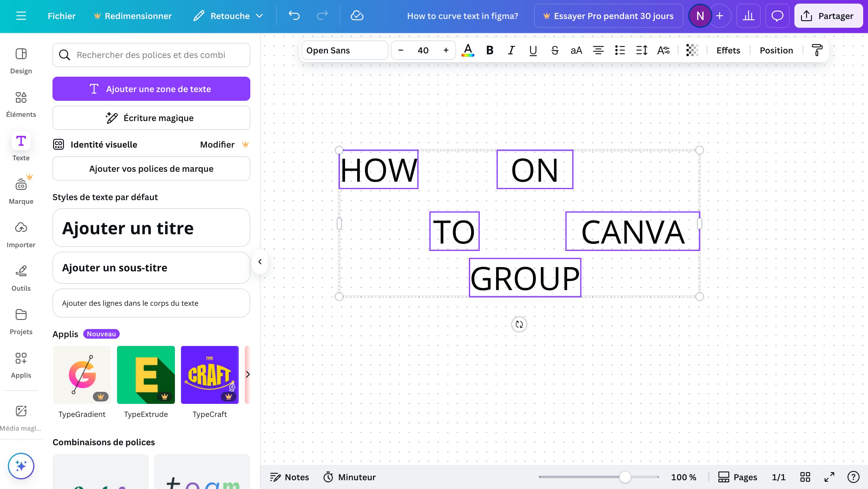This screenshot has width=868, height=489.
Task: Open the hamburger main menu
Action: [21, 16]
